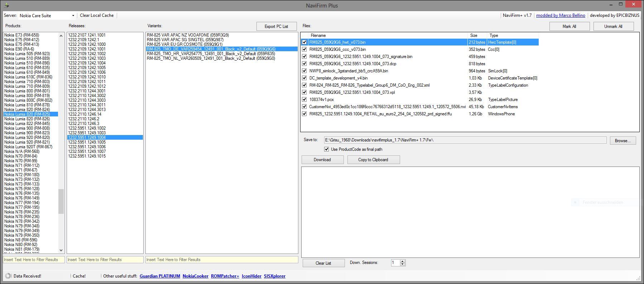This screenshot has height=284, width=644.
Task: Click the Products list scrollbar thumb
Action: click(61, 201)
